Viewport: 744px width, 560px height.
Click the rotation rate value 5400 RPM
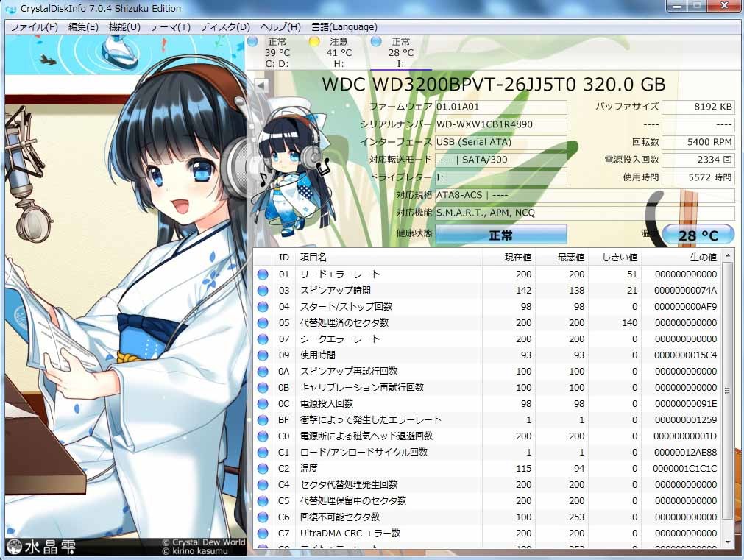pyautogui.click(x=698, y=142)
